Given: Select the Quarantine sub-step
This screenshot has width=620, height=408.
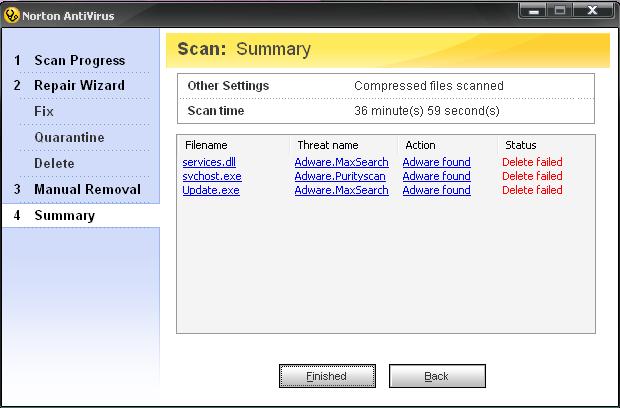Looking at the screenshot, I should pyautogui.click(x=69, y=138).
